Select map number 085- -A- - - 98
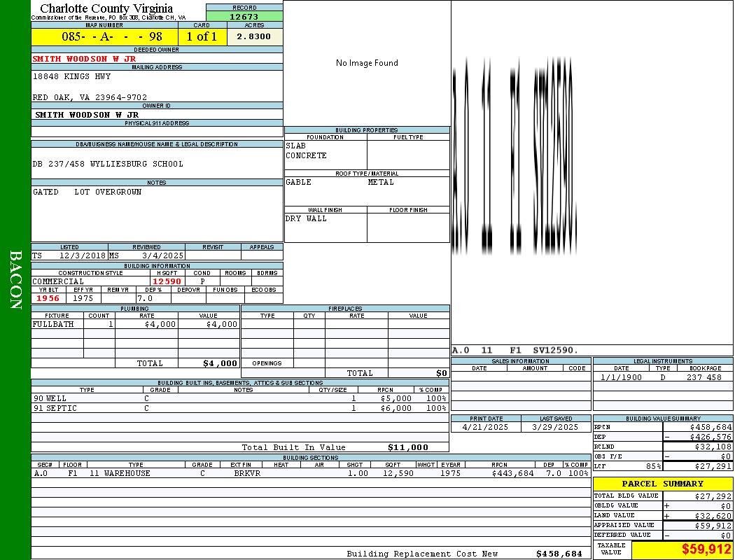735x560 pixels. (x=111, y=36)
